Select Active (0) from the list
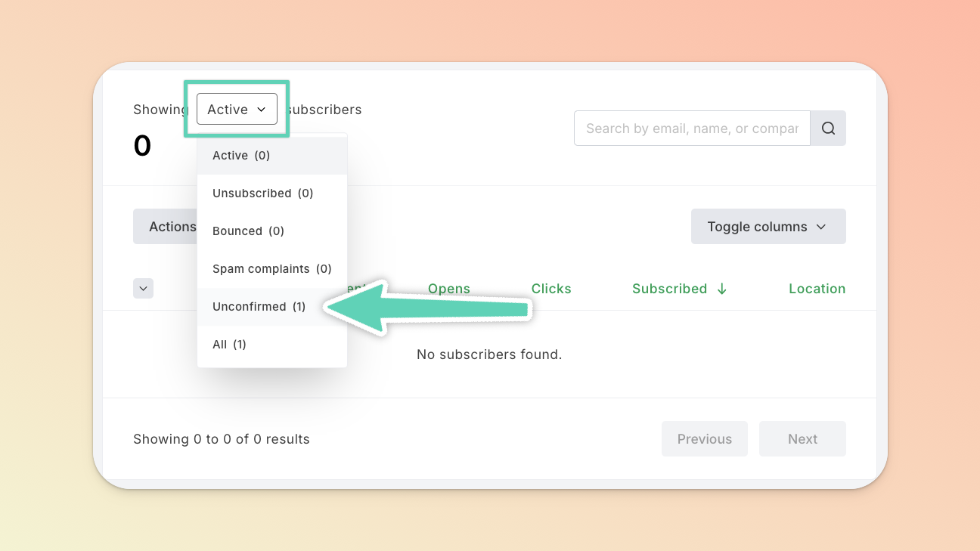Image resolution: width=980 pixels, height=551 pixels. (x=241, y=156)
